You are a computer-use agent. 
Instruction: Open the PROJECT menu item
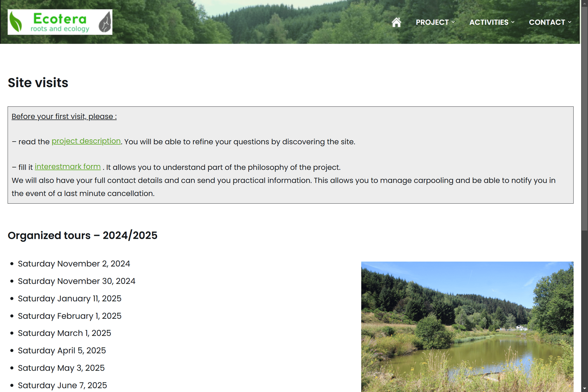(x=432, y=22)
